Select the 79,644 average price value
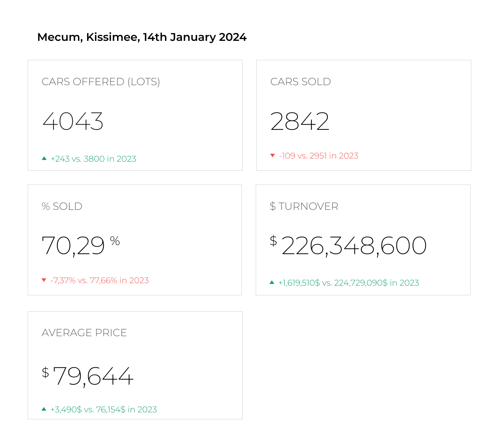Screen dimensions: 499x448 point(93,376)
